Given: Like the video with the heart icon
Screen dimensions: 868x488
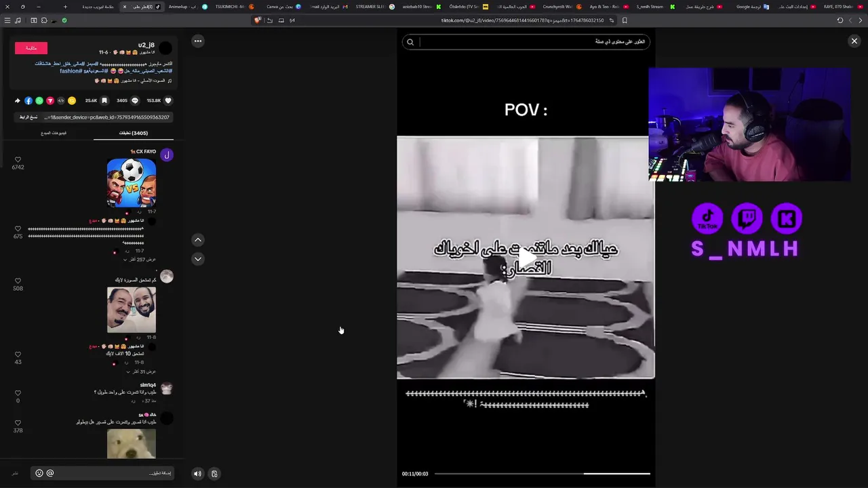Looking at the screenshot, I should (167, 100).
